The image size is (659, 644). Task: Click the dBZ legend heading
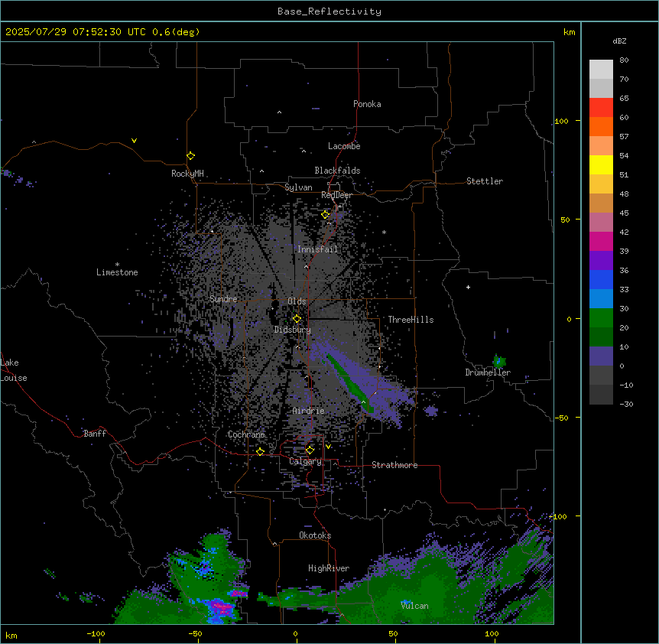[x=619, y=41]
